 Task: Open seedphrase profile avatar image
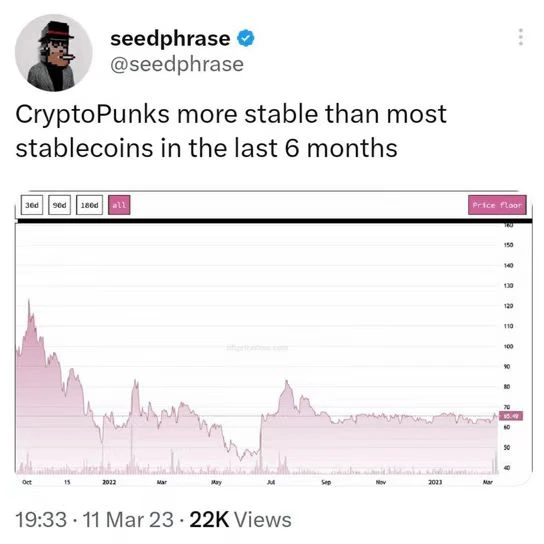(54, 53)
